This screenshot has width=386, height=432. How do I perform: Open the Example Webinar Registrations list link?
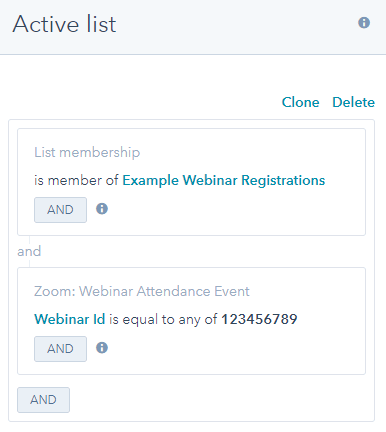(x=224, y=180)
